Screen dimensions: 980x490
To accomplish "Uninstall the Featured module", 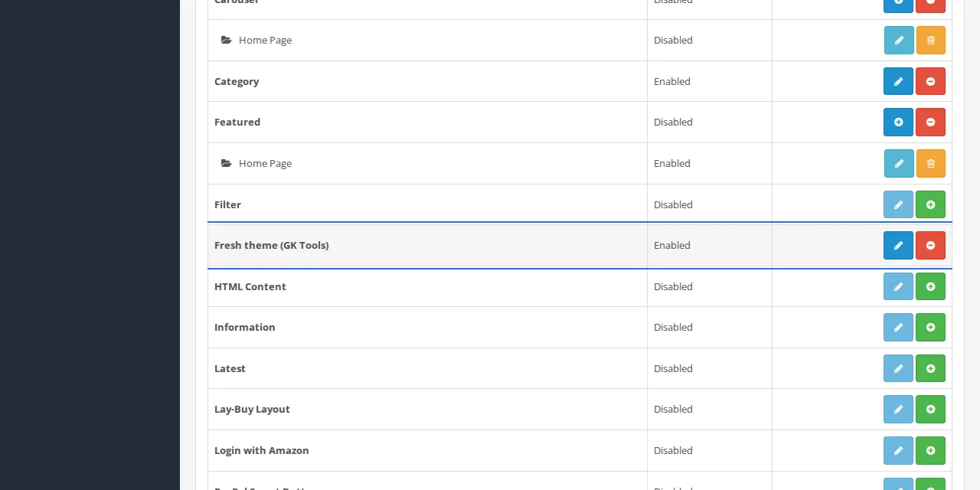I will [x=931, y=122].
